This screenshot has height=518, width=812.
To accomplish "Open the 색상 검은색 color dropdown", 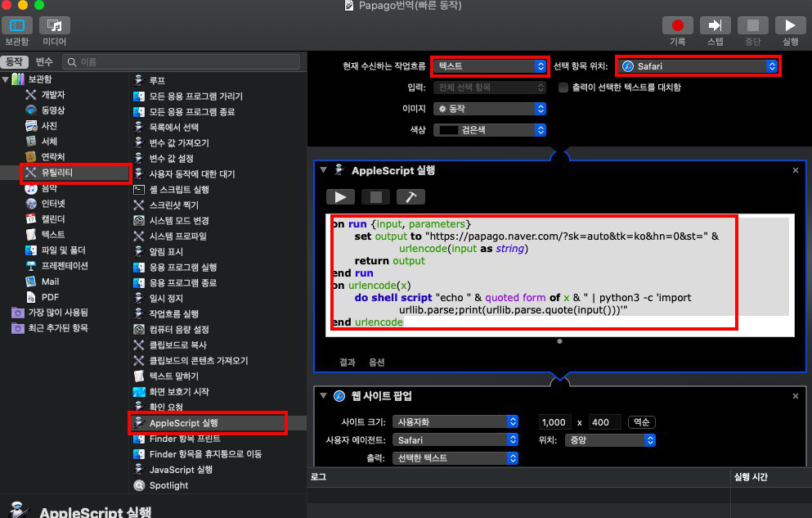I will point(490,130).
